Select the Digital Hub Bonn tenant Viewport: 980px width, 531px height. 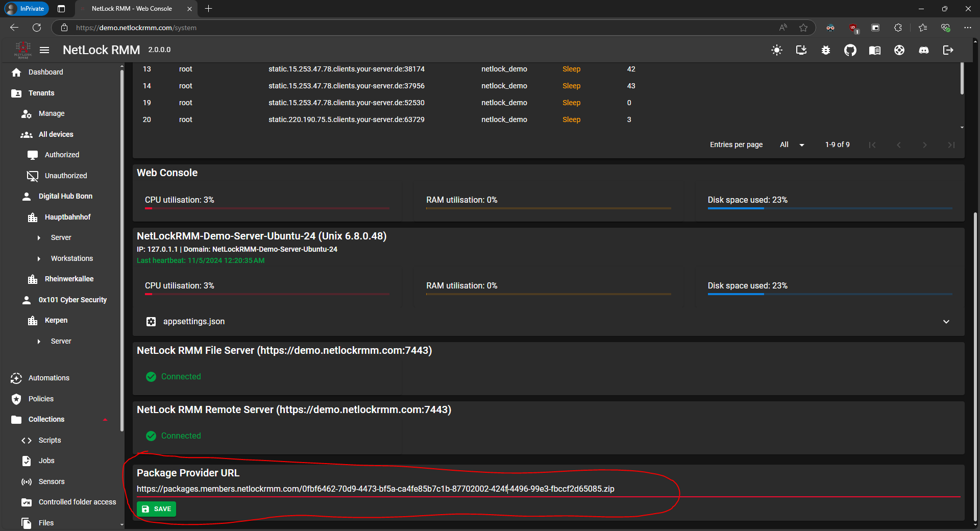coord(65,196)
